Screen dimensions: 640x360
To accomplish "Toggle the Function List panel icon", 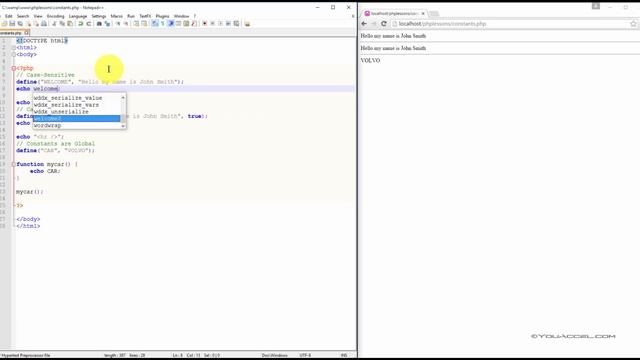I will [x=194, y=24].
